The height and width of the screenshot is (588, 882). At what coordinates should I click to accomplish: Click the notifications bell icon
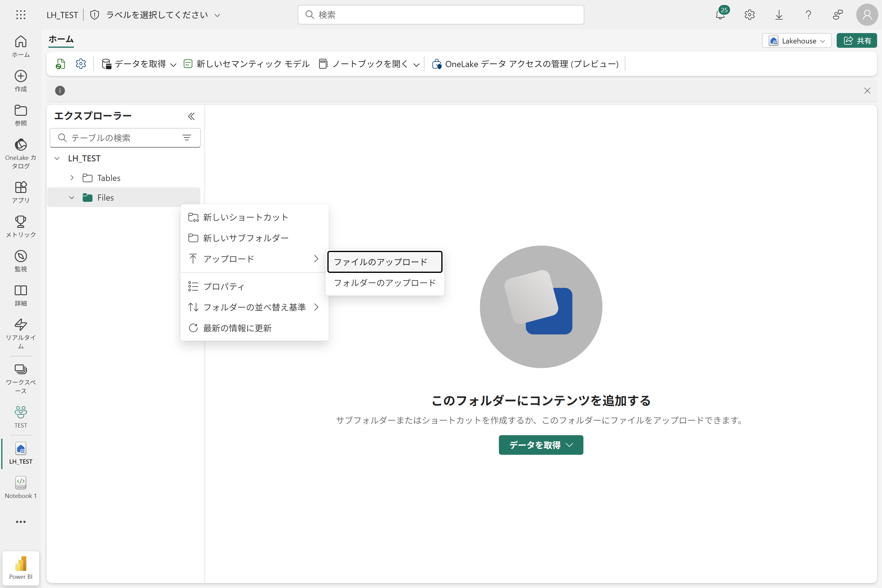tap(720, 15)
